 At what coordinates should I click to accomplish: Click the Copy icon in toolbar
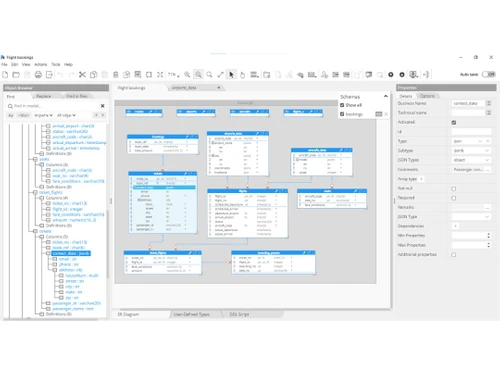click(x=94, y=75)
